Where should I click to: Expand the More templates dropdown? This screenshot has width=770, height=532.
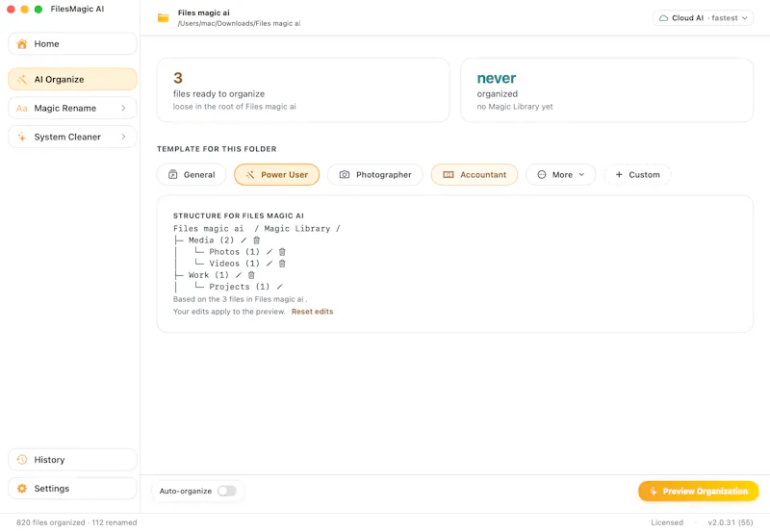click(560, 175)
